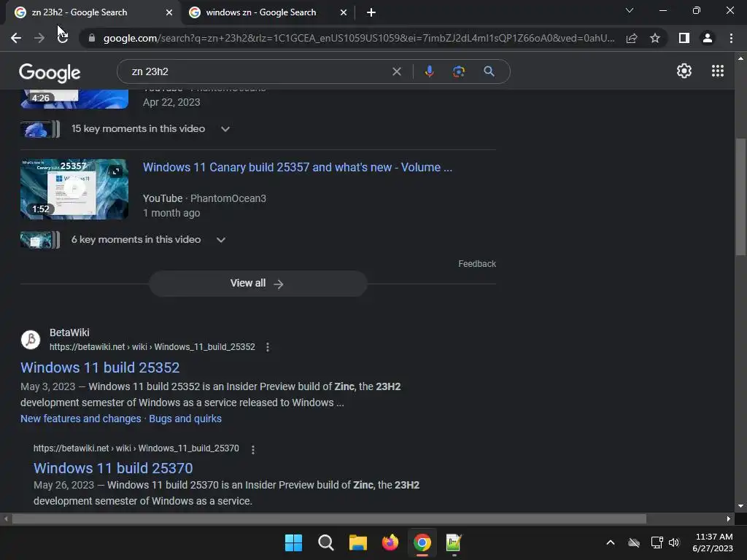Click scroll down arrow on vertical scrollbar

740,506
